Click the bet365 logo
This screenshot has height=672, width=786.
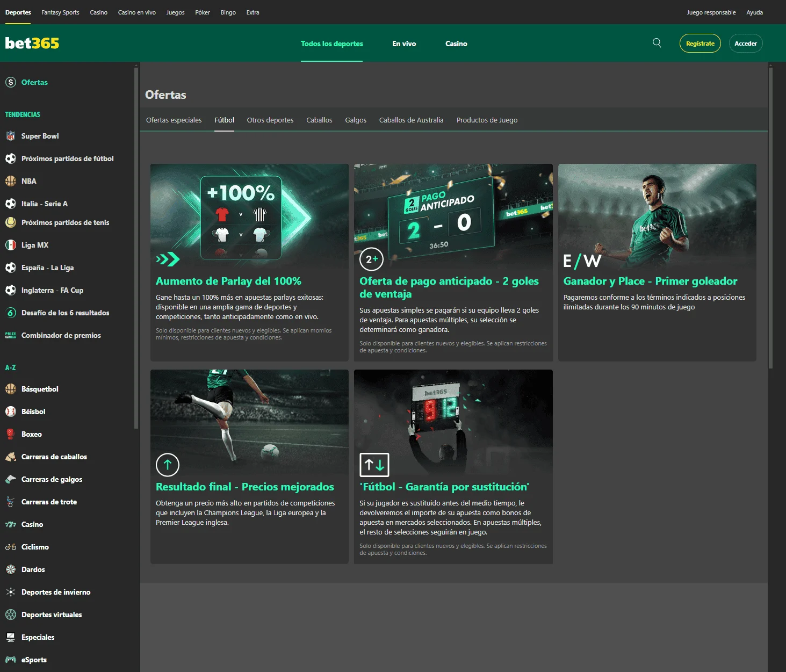pos(32,44)
